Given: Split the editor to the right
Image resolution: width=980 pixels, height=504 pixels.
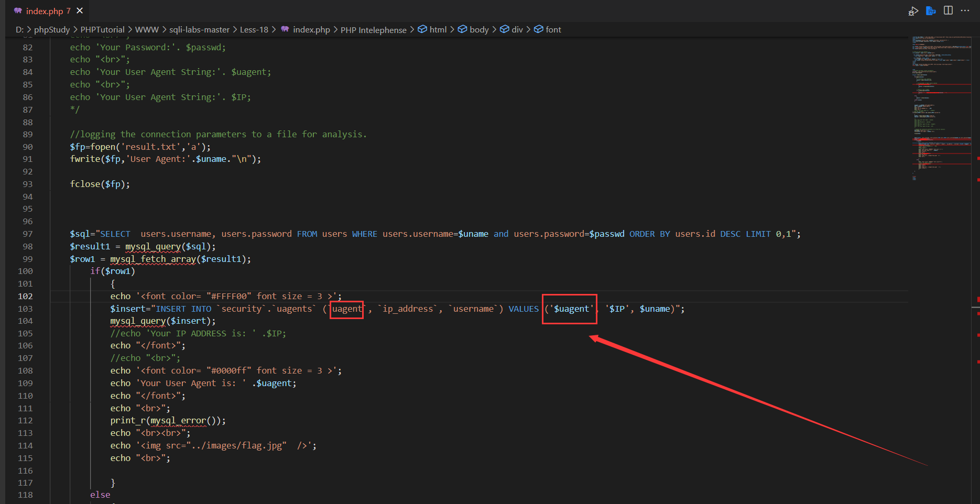Looking at the screenshot, I should [948, 10].
